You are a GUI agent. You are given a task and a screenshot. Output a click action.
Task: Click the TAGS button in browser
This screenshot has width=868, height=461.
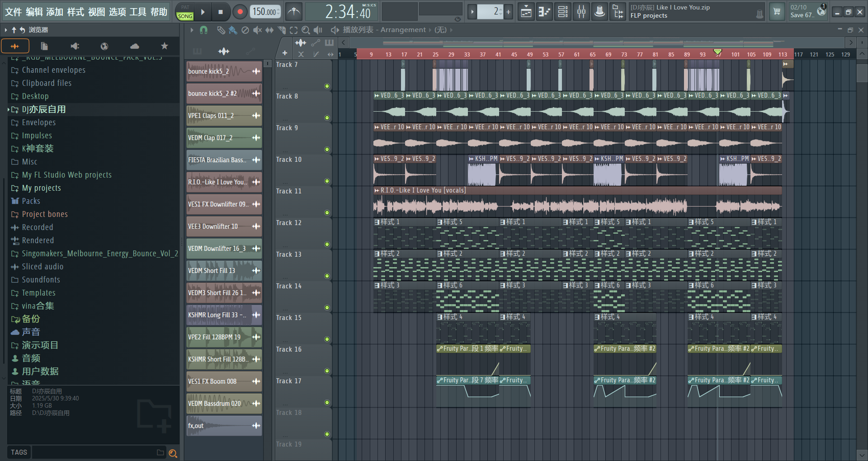point(19,452)
